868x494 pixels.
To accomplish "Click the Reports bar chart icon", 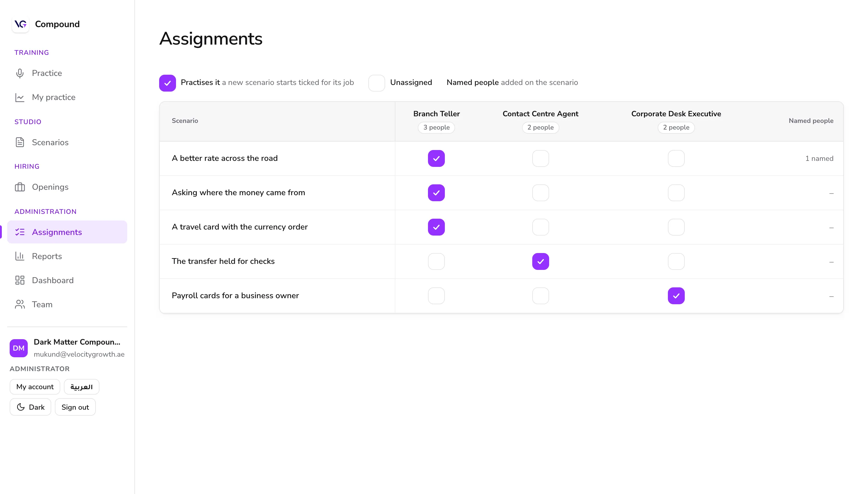I will coord(20,256).
